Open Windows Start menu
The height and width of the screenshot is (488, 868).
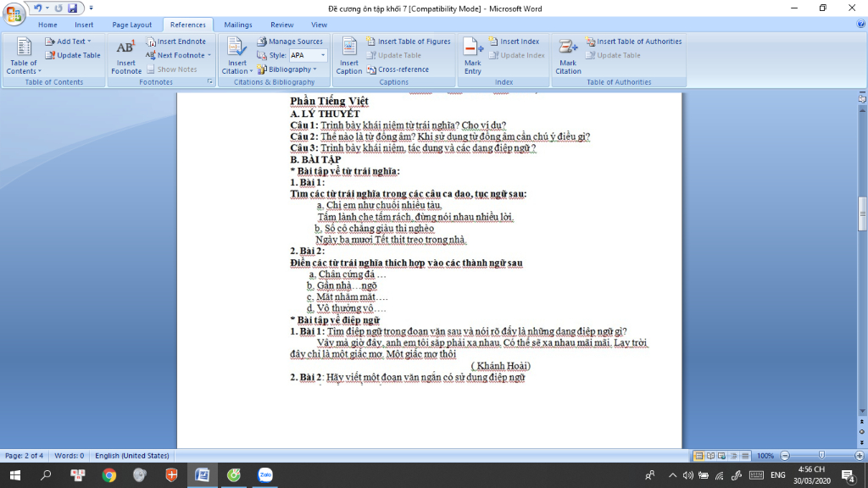tap(15, 475)
